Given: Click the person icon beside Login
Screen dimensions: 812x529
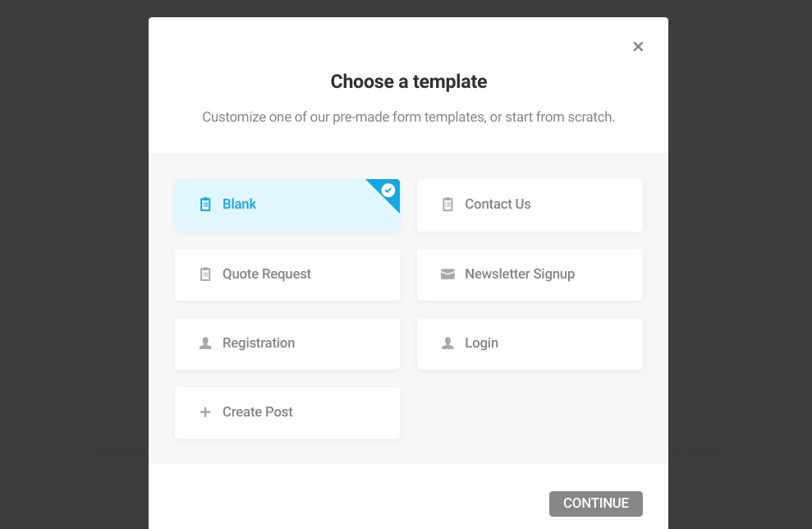Looking at the screenshot, I should (x=447, y=343).
